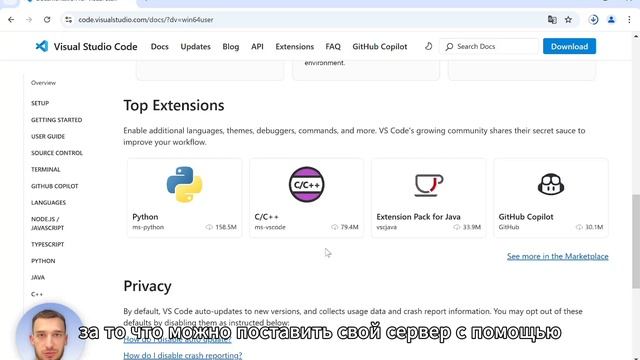Click the blue Download button
This screenshot has height=360, width=640.
click(569, 47)
